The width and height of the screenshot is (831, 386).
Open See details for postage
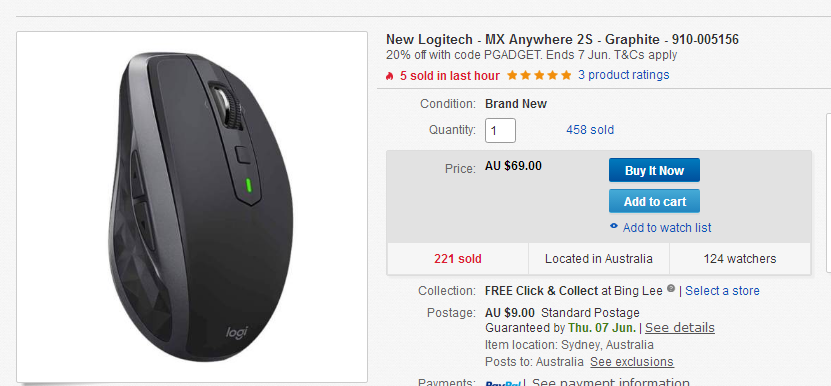click(x=679, y=328)
